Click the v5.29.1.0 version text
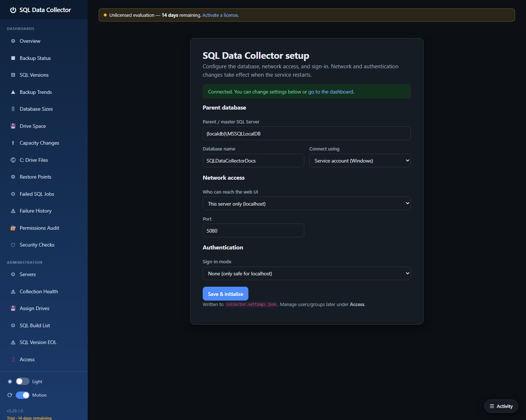 click(x=15, y=411)
